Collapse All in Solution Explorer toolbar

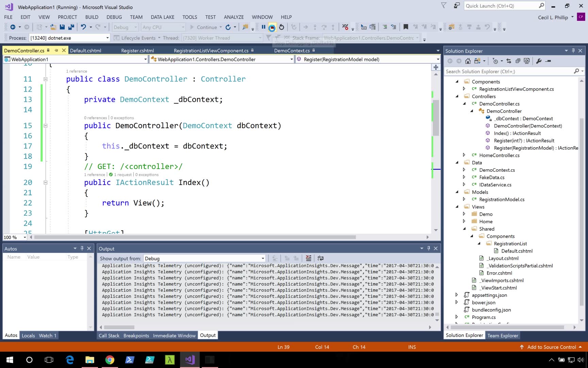(518, 61)
